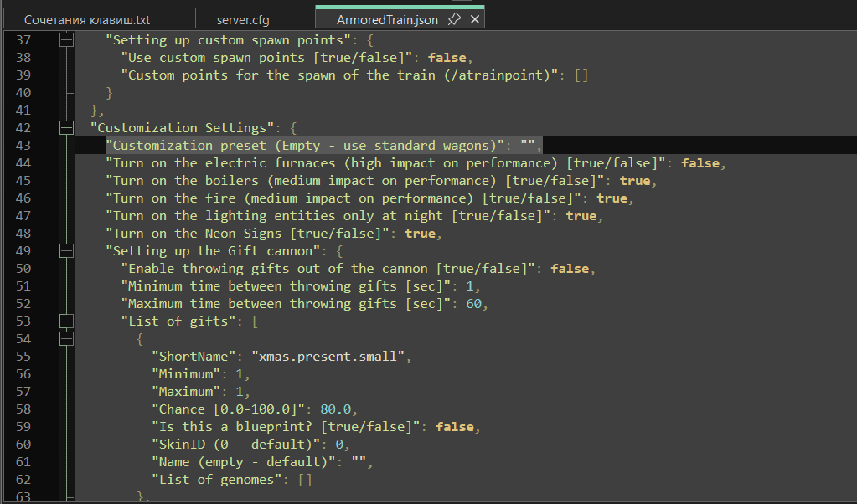Viewport: 857px width, 504px height.
Task: Collapse the Customization Settings section
Action: click(66, 128)
